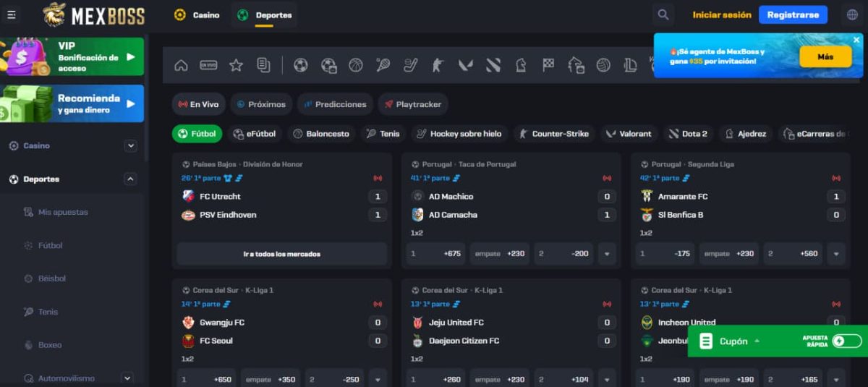Bet on FC Seoul win at -250

335,379
